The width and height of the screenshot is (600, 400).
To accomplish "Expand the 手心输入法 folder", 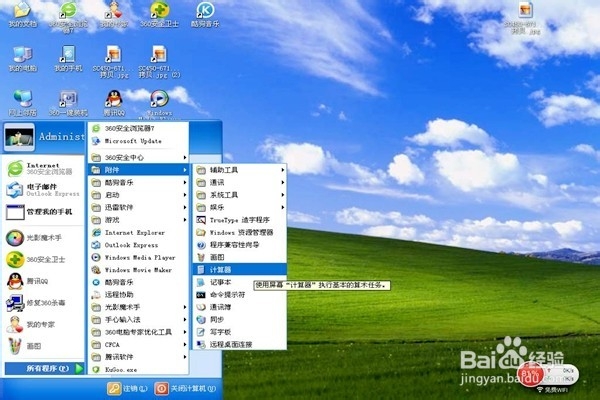I will [139, 320].
